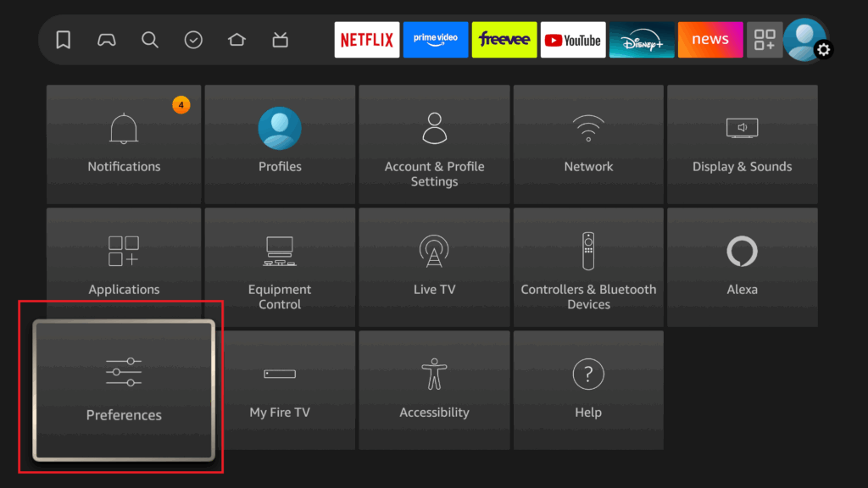Select Controllers & Bluetooth Devices tile
This screenshot has width=868, height=488.
click(x=588, y=267)
